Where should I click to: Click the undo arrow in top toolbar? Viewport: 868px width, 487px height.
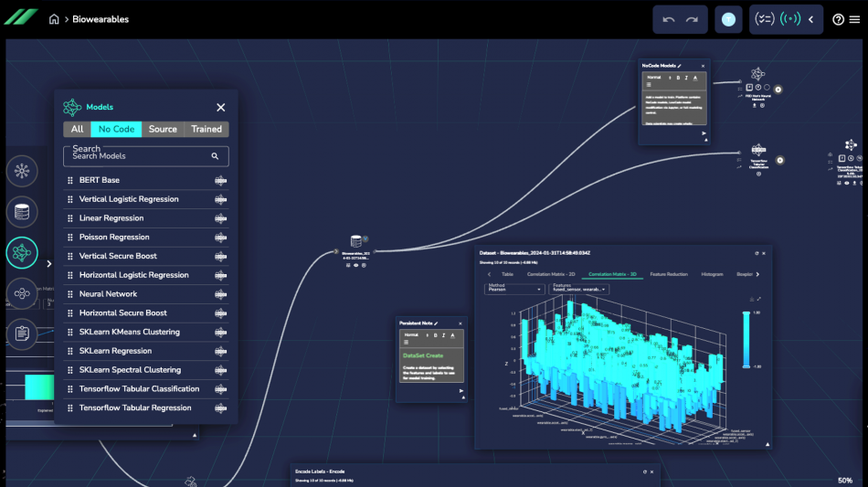tap(669, 19)
